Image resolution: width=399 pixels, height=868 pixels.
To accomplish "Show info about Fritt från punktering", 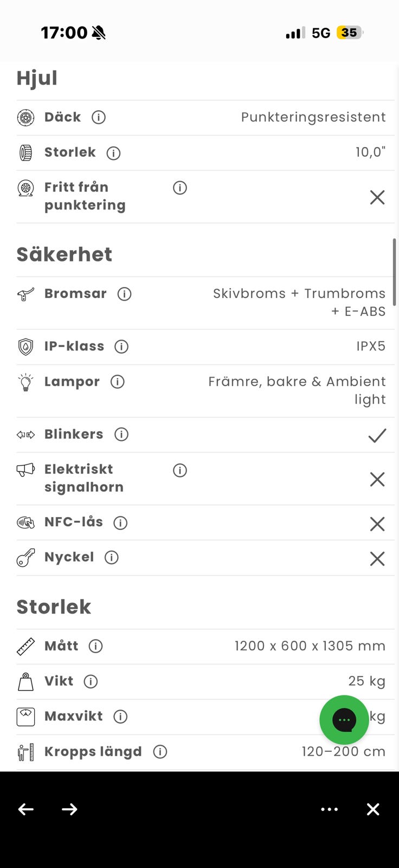I will pos(180,188).
